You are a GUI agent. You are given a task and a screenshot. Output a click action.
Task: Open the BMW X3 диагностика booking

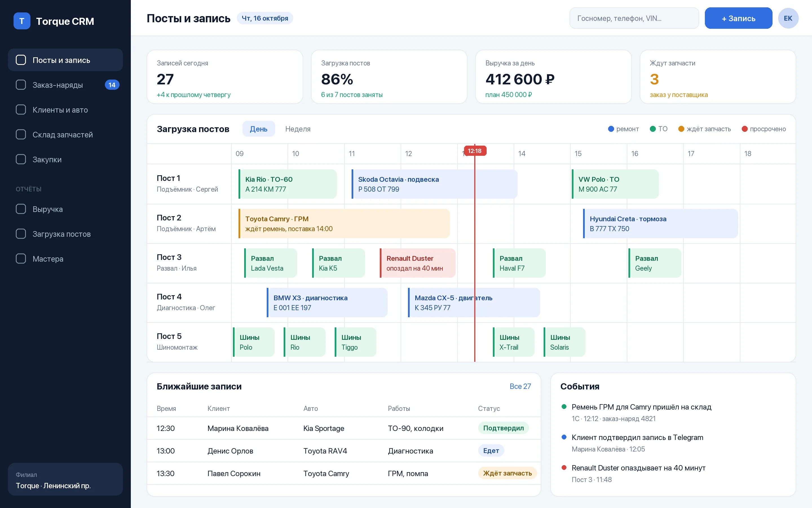pyautogui.click(x=327, y=303)
